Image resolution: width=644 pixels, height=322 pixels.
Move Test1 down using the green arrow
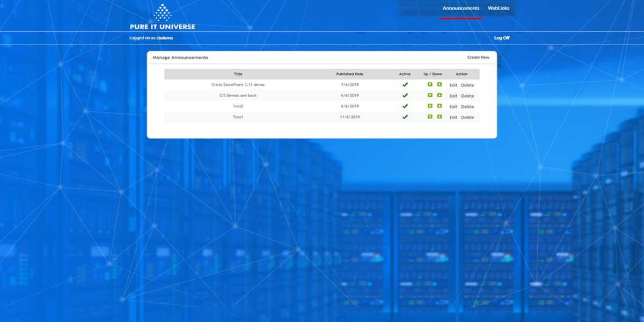click(x=439, y=117)
